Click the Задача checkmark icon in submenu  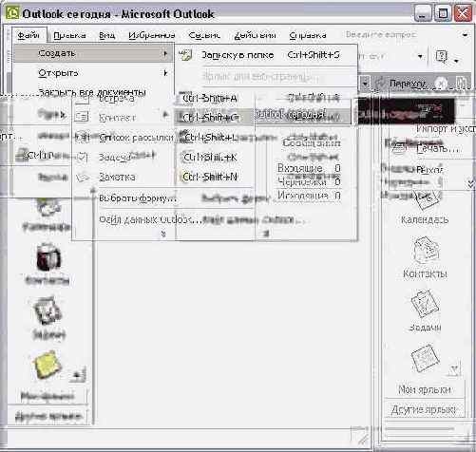click(x=82, y=157)
